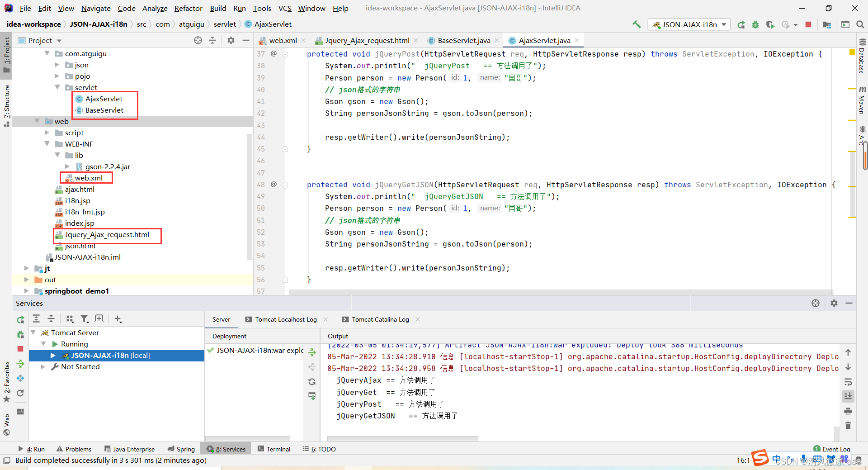Toggle the Structure side tool window

pyautogui.click(x=7, y=105)
